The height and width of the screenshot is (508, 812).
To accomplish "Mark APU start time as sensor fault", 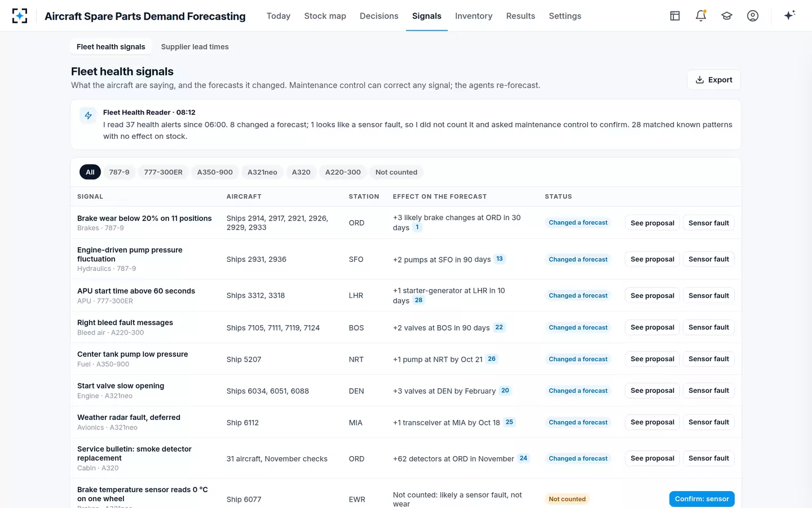I will tap(709, 295).
